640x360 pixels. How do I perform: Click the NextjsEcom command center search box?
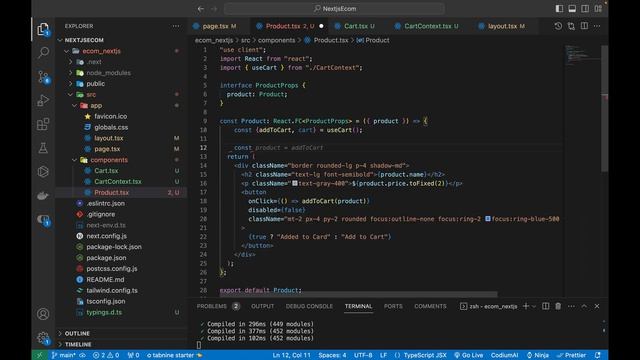[x=334, y=9]
